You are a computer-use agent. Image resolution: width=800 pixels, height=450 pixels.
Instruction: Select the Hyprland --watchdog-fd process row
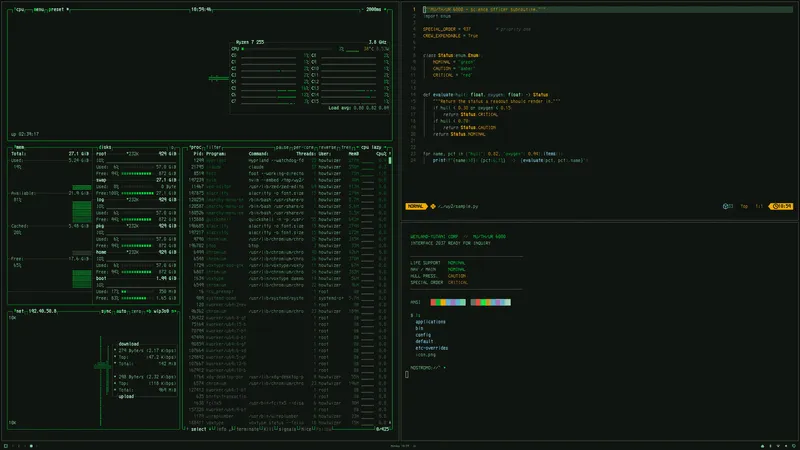(289, 160)
